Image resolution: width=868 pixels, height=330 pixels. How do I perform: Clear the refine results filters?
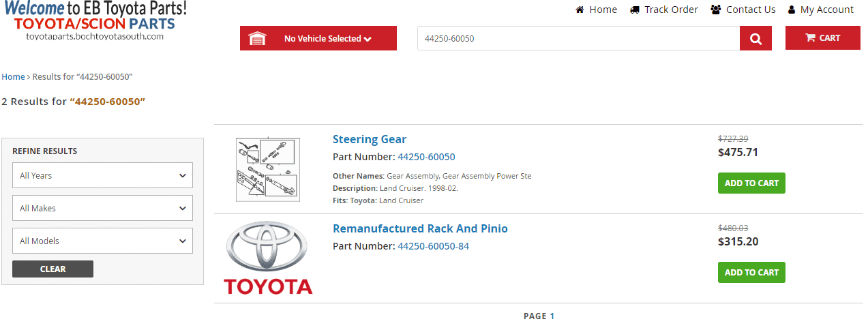[53, 269]
